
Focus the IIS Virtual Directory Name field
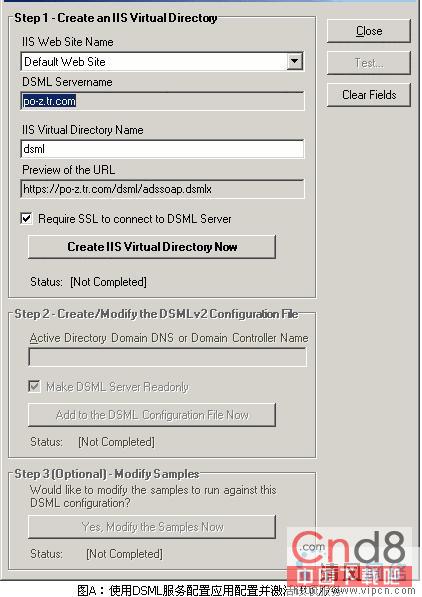pyautogui.click(x=162, y=148)
